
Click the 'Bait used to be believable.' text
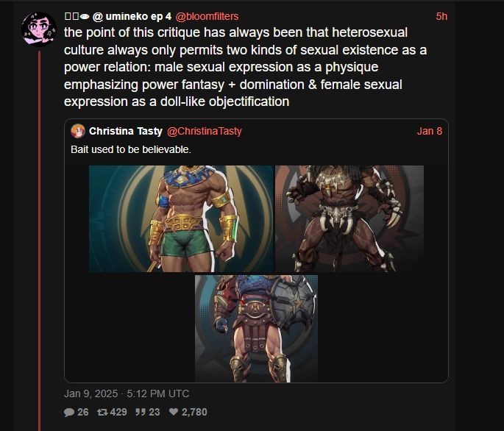(131, 149)
